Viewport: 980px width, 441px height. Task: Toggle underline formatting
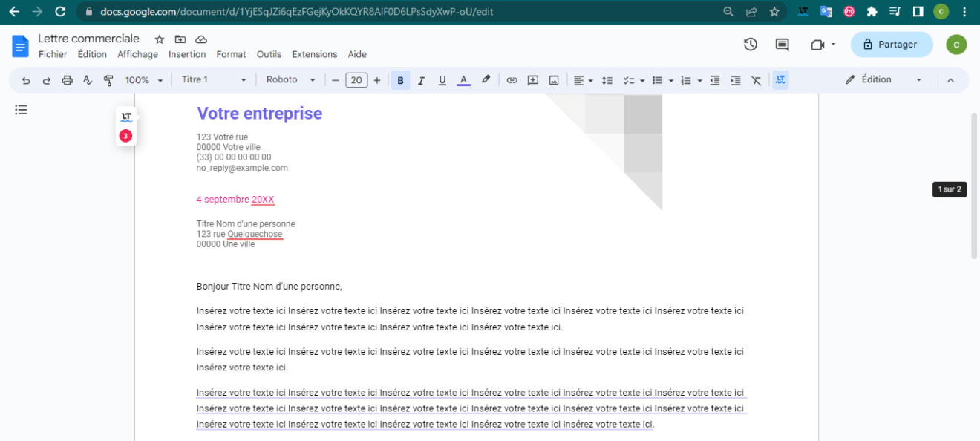[442, 79]
